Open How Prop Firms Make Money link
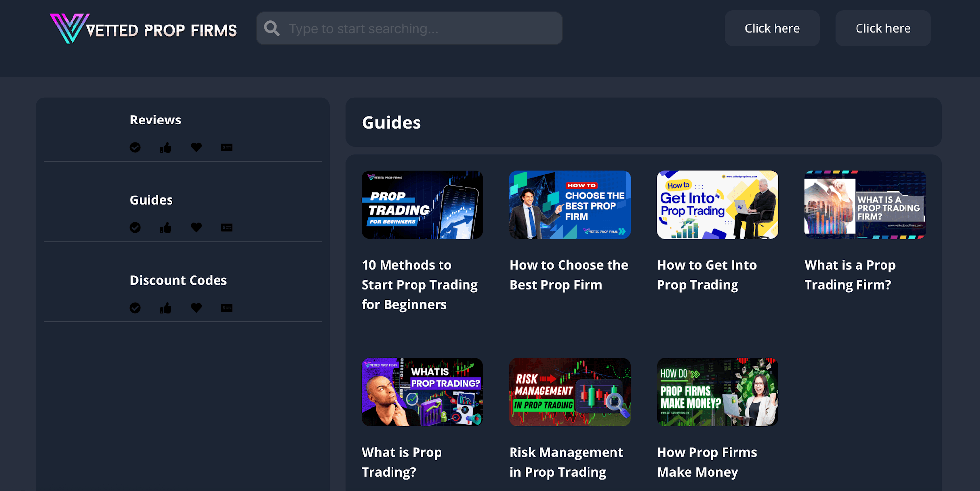 coord(707,463)
